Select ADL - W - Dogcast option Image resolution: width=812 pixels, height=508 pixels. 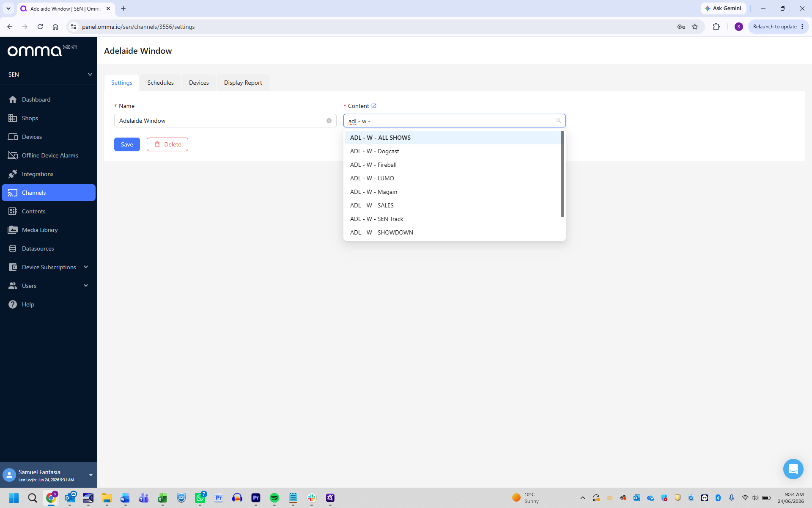pos(453,151)
